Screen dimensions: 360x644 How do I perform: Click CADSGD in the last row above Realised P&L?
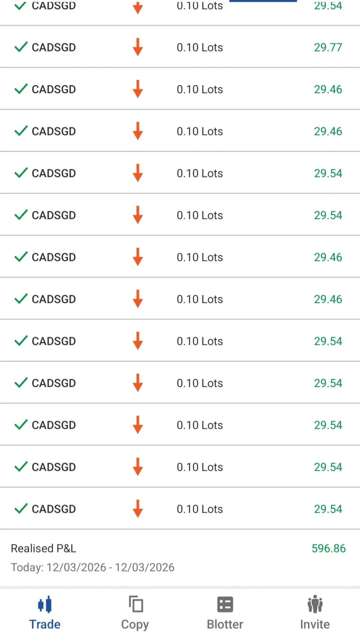tap(53, 509)
